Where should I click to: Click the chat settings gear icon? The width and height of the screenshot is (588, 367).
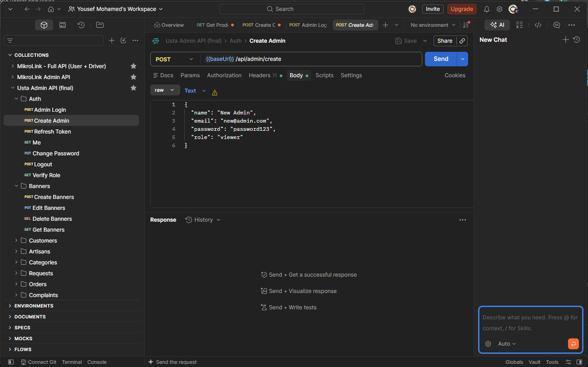pyautogui.click(x=488, y=344)
